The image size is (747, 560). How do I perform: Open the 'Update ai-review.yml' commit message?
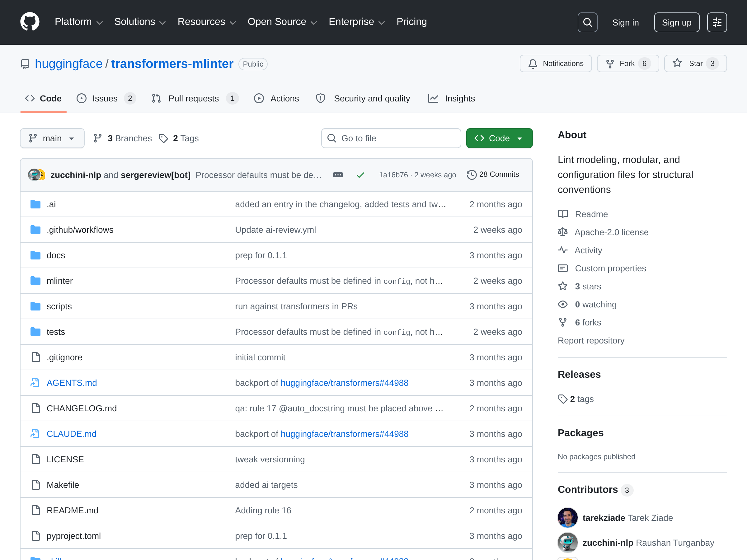click(275, 230)
